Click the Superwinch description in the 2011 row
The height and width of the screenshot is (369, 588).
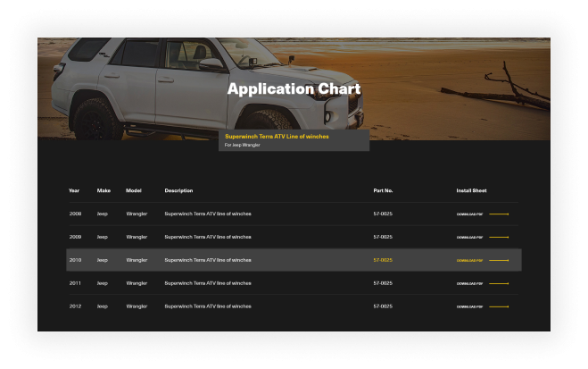(208, 283)
